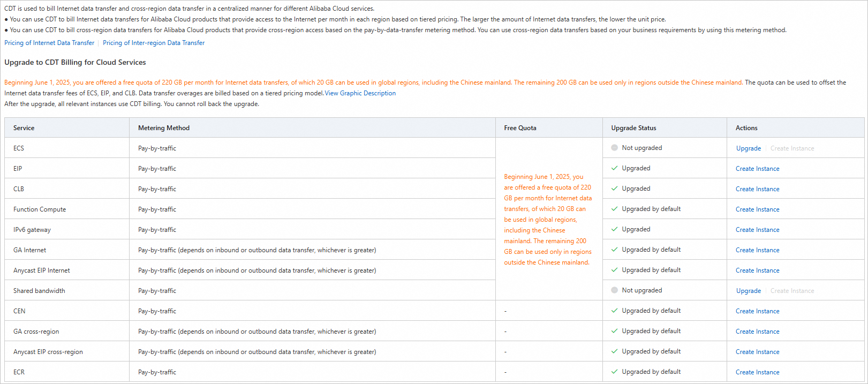This screenshot has width=868, height=384.
Task: Click the orange free quota description cell
Action: pos(549,219)
